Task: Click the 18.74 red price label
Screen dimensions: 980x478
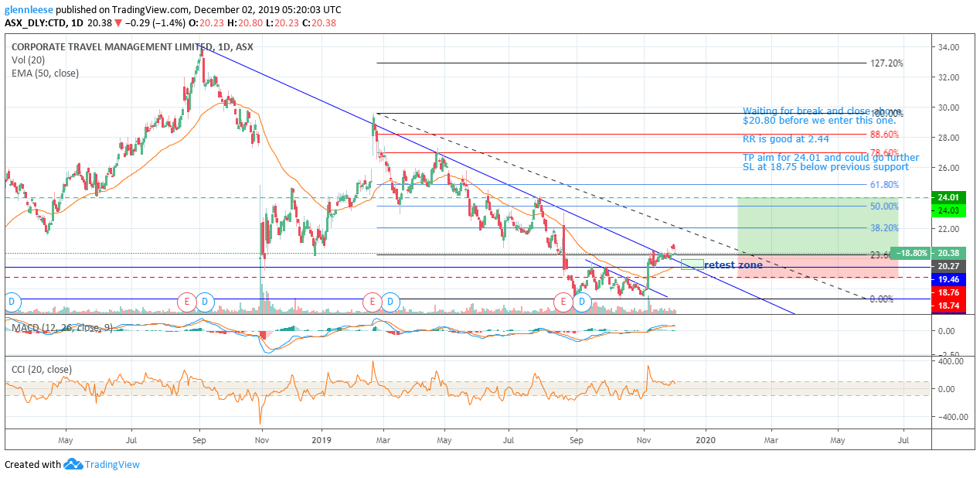Action: pyautogui.click(x=950, y=306)
